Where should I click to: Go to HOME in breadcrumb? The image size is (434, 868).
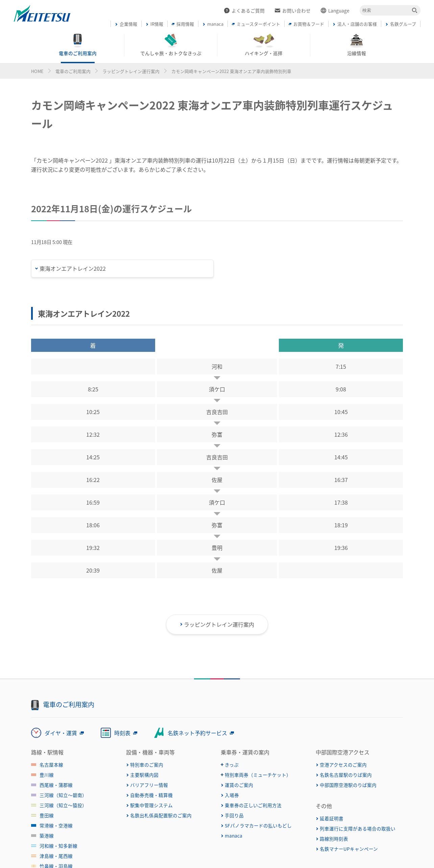click(x=37, y=71)
